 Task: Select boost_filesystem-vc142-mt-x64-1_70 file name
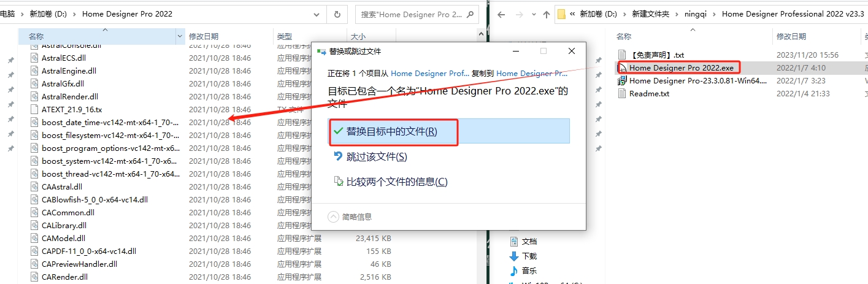click(110, 136)
